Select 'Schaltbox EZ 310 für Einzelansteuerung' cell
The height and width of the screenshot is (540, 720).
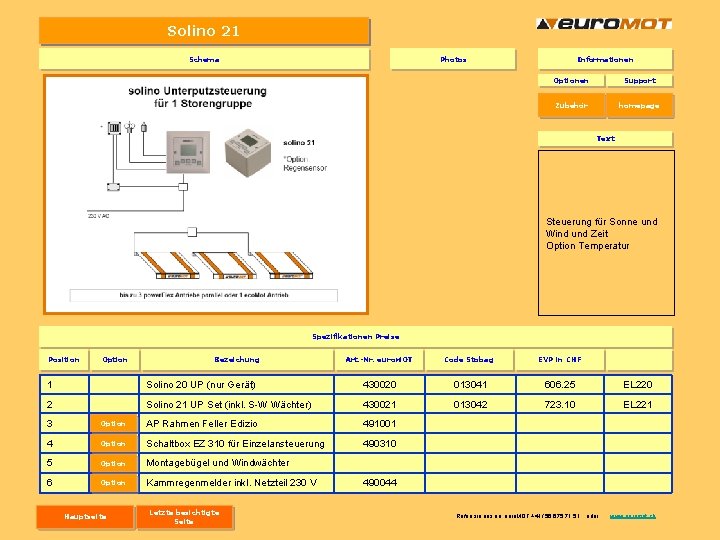coord(236,444)
